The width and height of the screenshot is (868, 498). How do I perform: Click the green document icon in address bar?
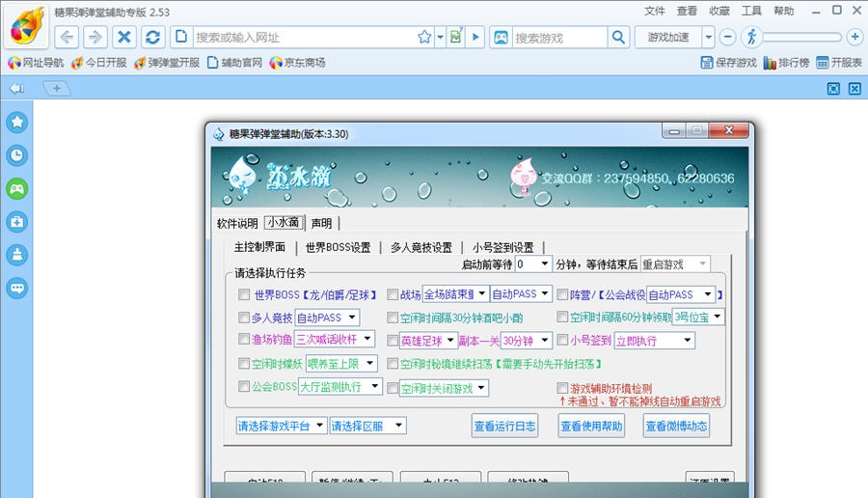[x=455, y=37]
